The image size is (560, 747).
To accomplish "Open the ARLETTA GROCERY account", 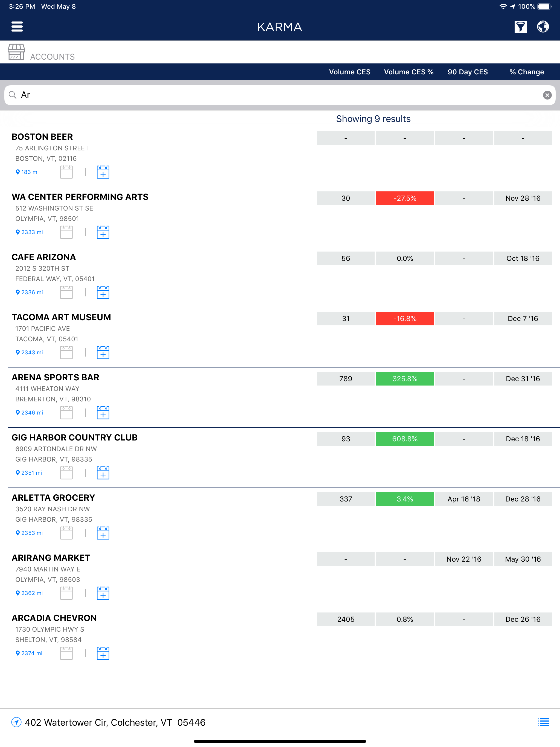I will click(x=53, y=497).
